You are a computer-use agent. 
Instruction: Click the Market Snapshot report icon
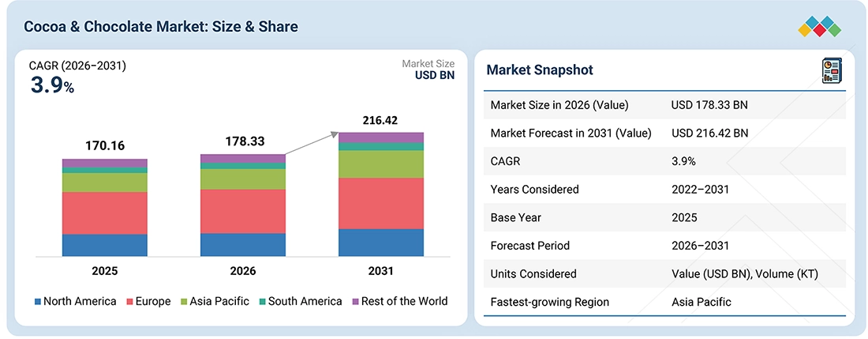pos(831,71)
